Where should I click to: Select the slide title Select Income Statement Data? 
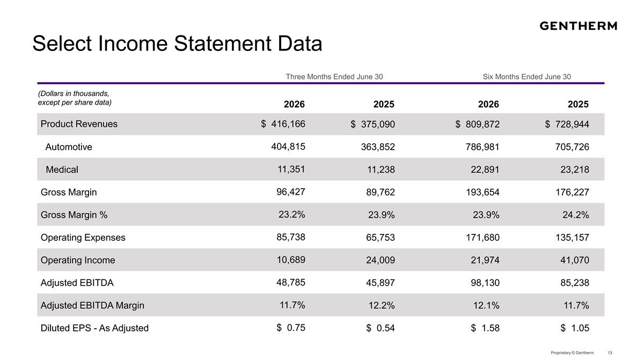[x=177, y=44]
